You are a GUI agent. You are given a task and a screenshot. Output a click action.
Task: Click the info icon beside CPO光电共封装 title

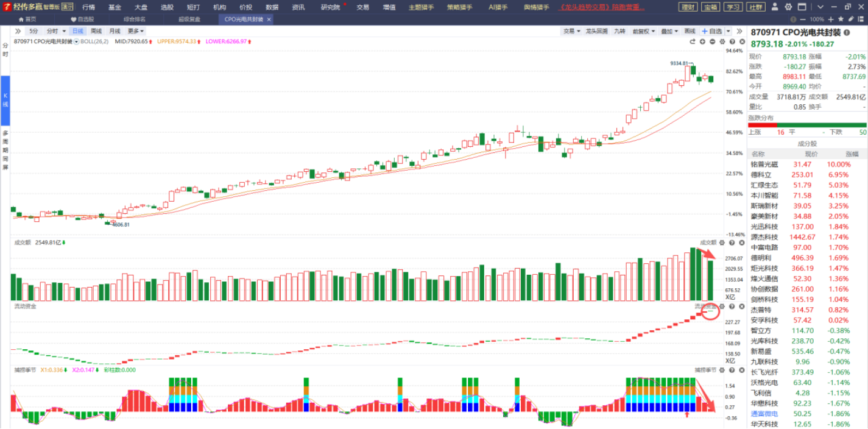[847, 32]
